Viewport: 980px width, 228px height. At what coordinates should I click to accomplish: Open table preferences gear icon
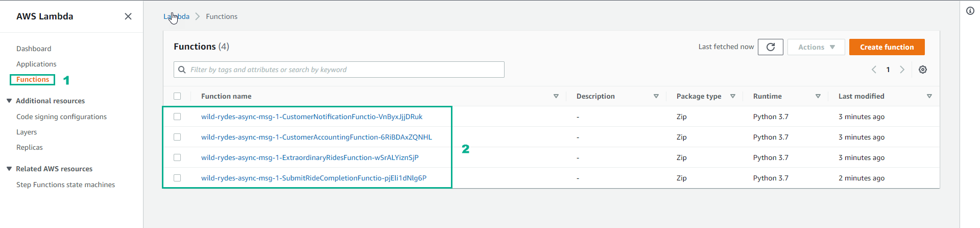coord(923,70)
